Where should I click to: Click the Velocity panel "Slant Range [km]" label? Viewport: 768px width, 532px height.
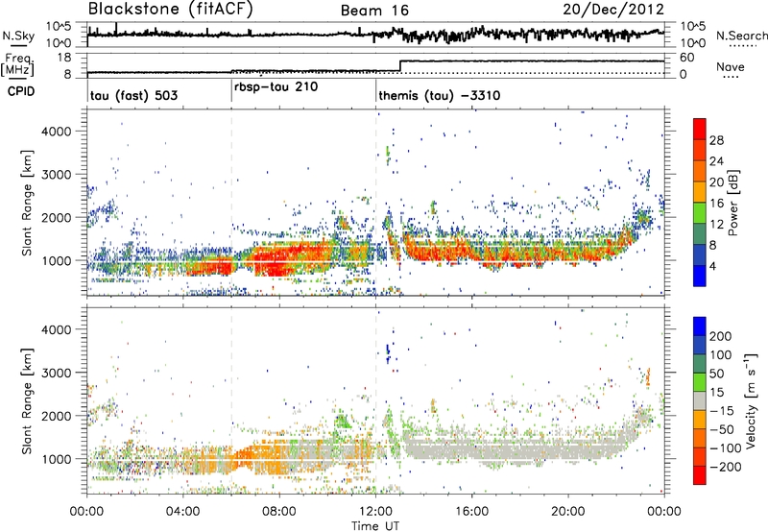pos(27,401)
